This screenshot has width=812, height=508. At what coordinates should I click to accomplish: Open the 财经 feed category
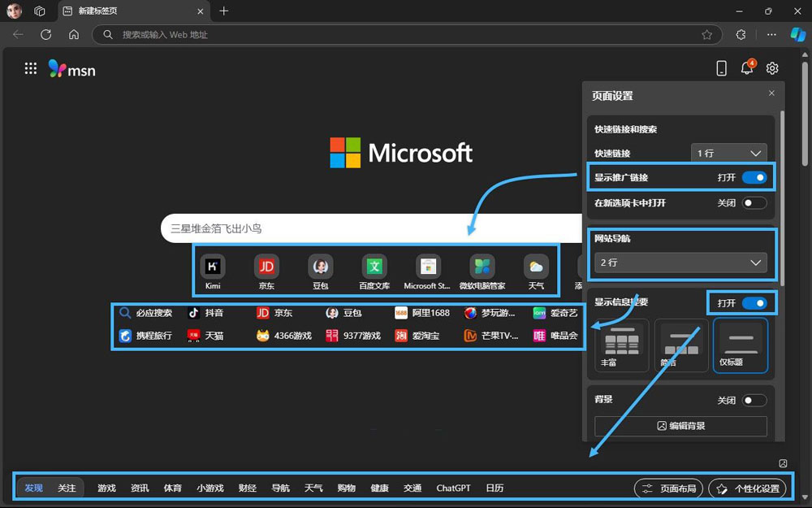(248, 488)
